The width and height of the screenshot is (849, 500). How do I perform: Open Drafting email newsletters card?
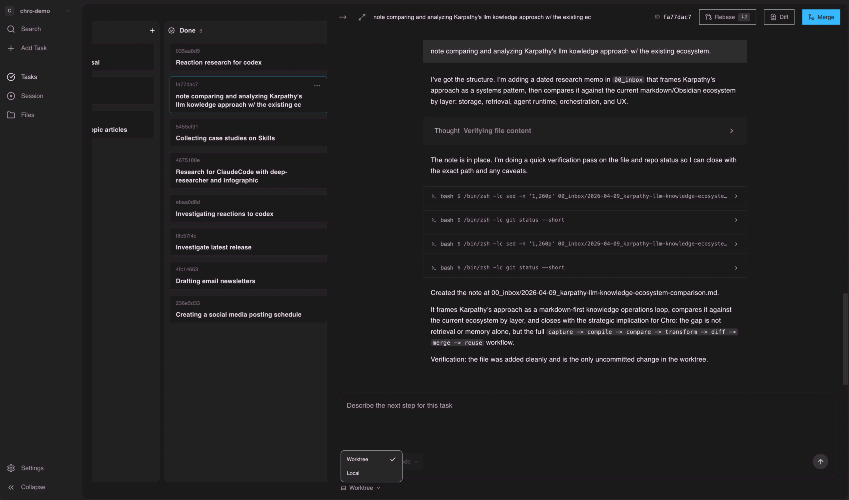coord(248,276)
